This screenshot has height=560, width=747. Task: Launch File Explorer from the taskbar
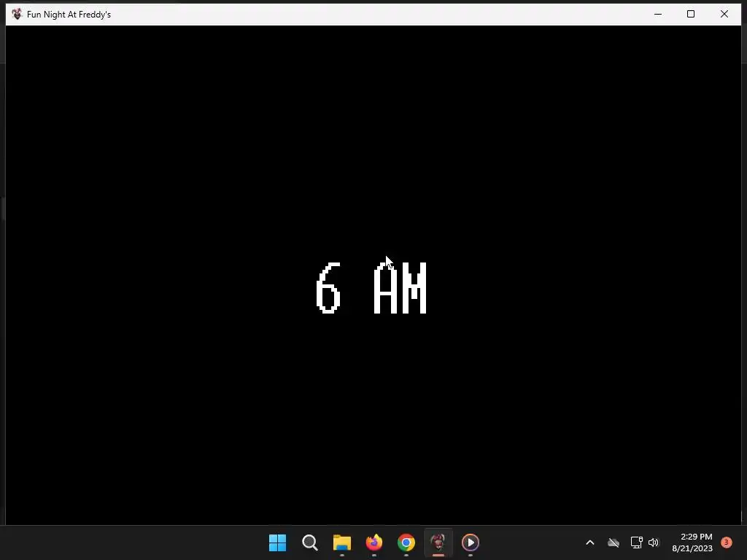click(341, 542)
